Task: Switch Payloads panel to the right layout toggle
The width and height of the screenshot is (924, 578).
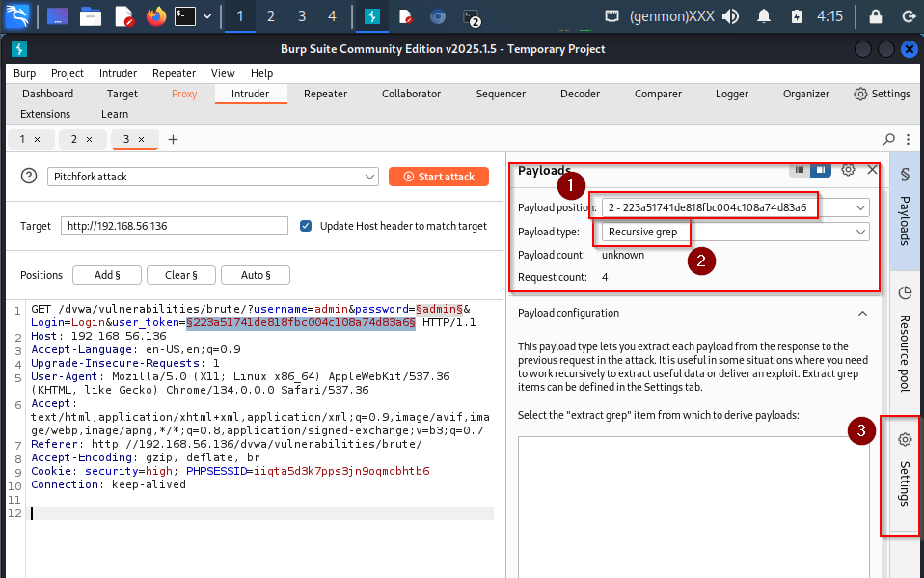Action: pyautogui.click(x=820, y=170)
